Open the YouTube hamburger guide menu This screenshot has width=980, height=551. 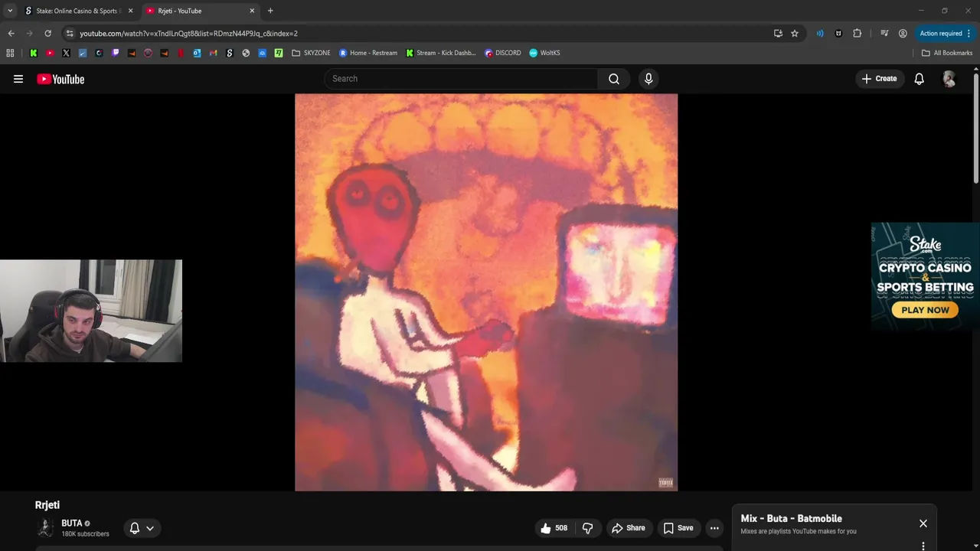(x=18, y=79)
